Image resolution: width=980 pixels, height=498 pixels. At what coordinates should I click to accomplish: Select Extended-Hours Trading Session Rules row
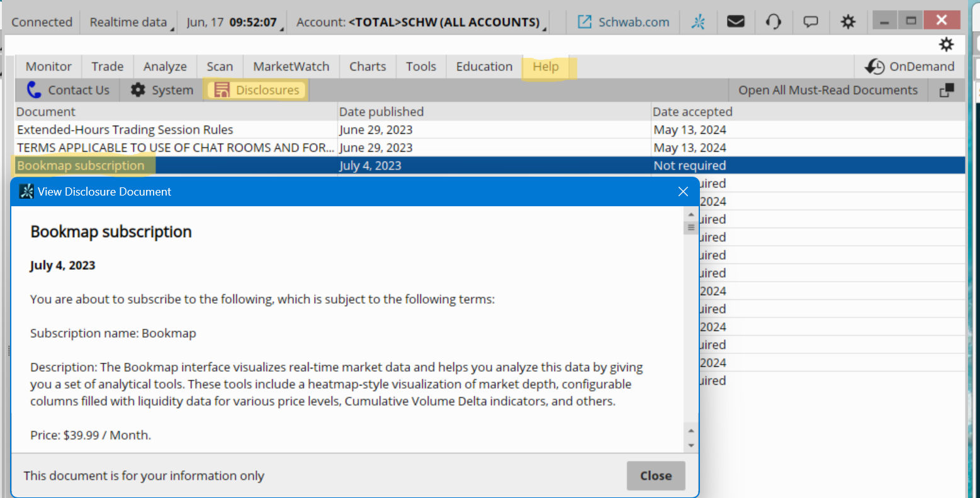point(490,130)
